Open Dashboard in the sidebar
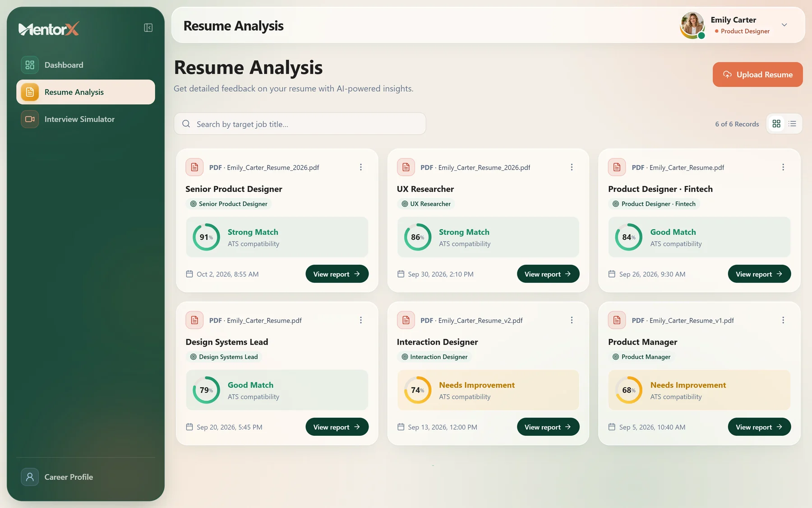This screenshot has height=508, width=812. coord(86,65)
